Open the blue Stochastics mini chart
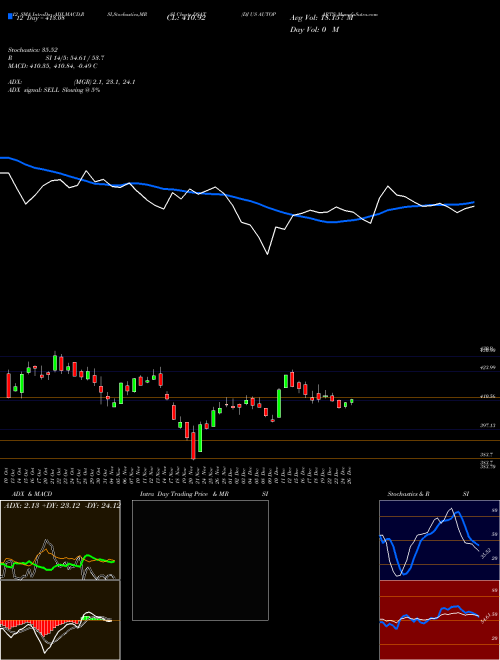 click(439, 540)
